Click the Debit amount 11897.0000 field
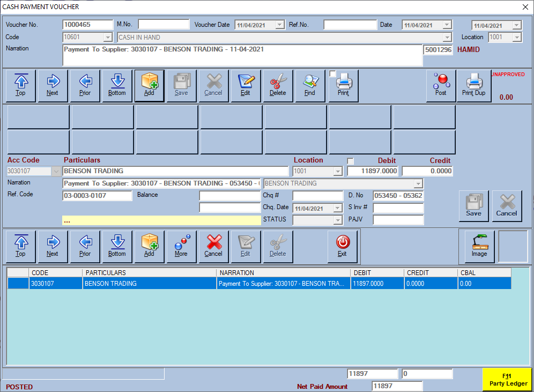The height and width of the screenshot is (392, 534). click(x=373, y=171)
